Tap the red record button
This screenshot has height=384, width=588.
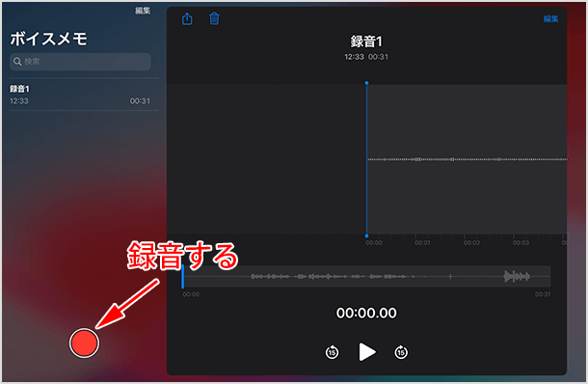pyautogui.click(x=84, y=343)
